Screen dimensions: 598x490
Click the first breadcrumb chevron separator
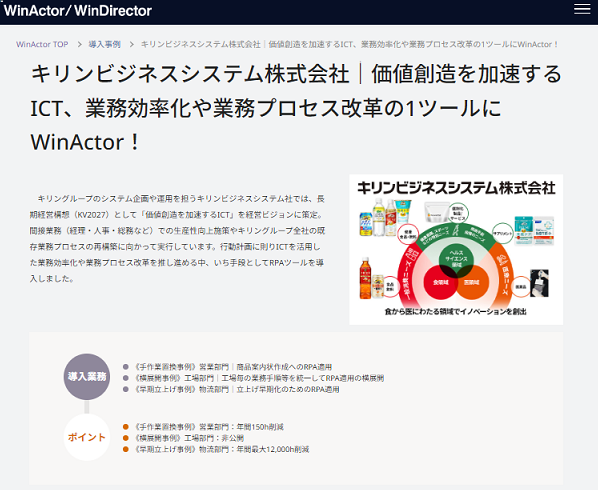click(79, 44)
